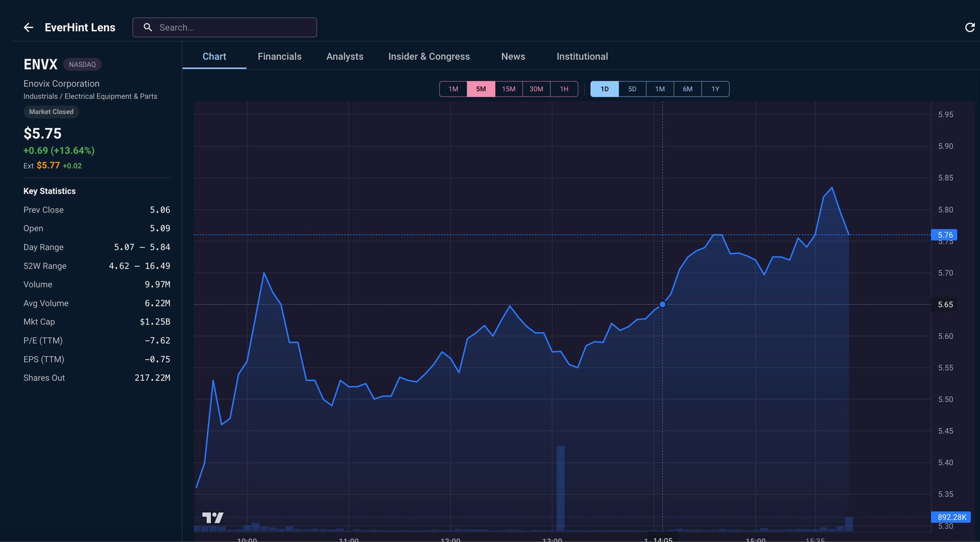Click the back arrow icon
Viewport: 980px width, 542px height.
[28, 27]
